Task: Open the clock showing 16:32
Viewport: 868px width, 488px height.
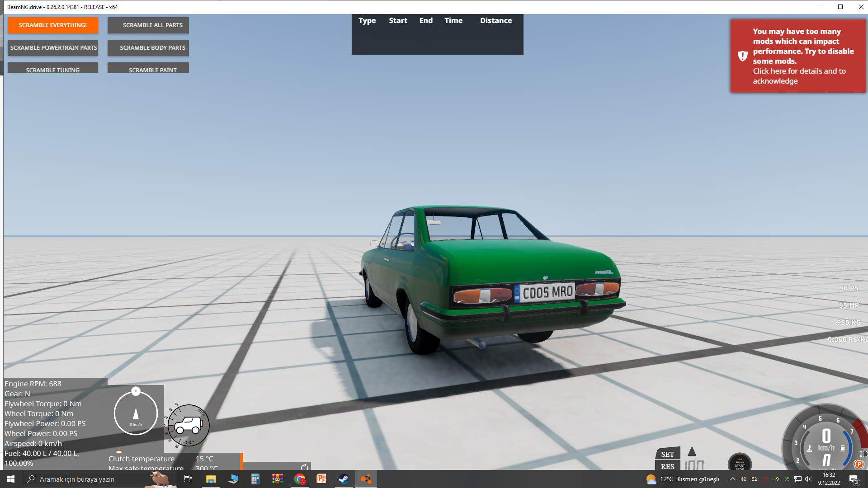Action: click(829, 479)
